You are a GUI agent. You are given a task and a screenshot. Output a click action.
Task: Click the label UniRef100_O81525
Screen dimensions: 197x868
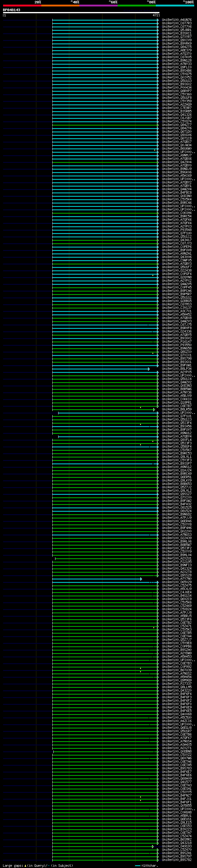(x=177, y=508)
